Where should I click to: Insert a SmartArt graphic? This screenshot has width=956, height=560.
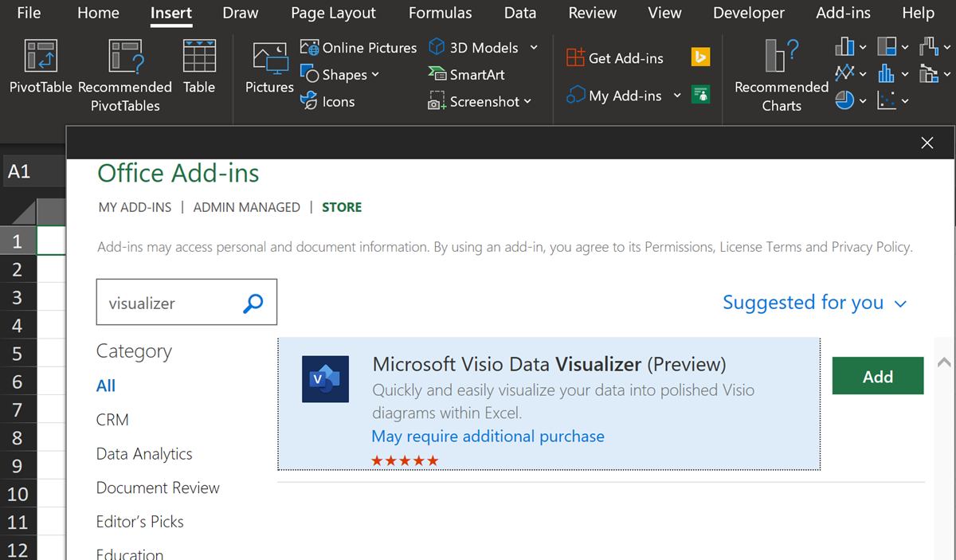(466, 74)
